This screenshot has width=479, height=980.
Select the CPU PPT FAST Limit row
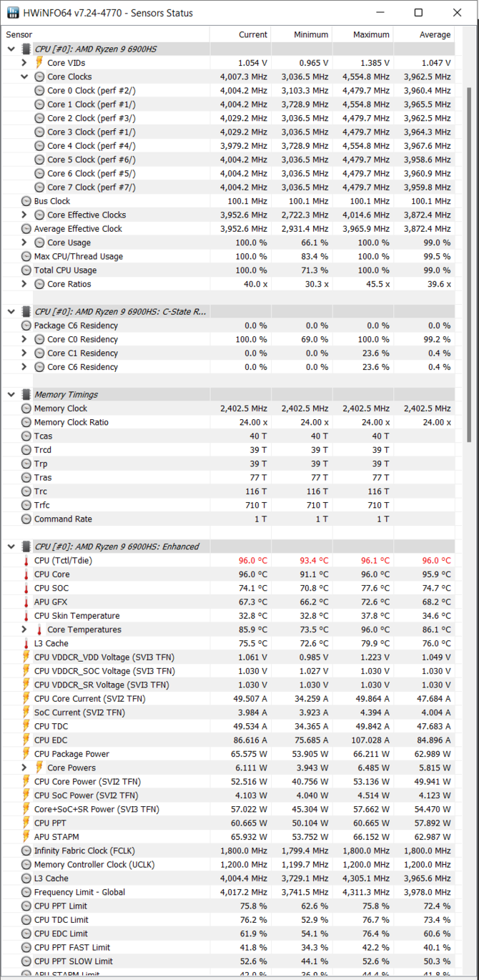(229, 947)
